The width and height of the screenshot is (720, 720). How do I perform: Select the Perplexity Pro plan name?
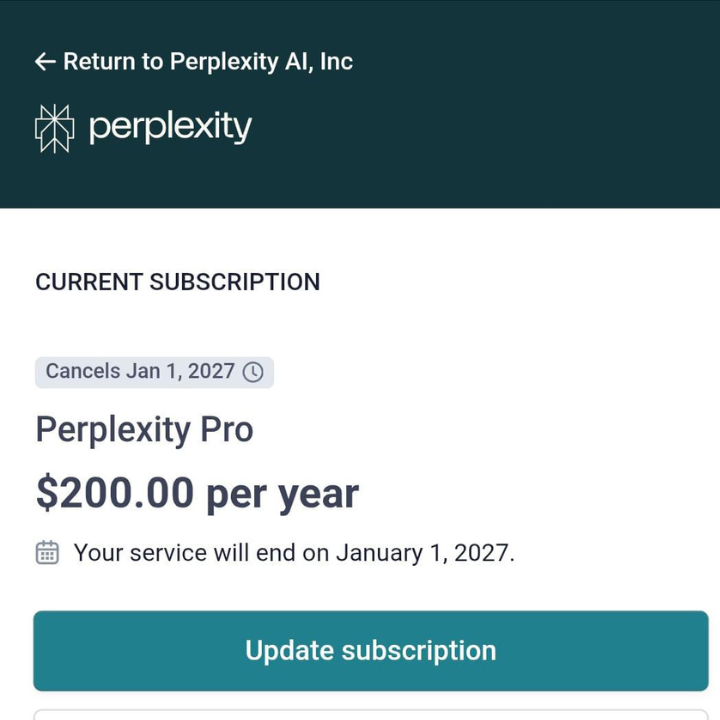(x=144, y=430)
